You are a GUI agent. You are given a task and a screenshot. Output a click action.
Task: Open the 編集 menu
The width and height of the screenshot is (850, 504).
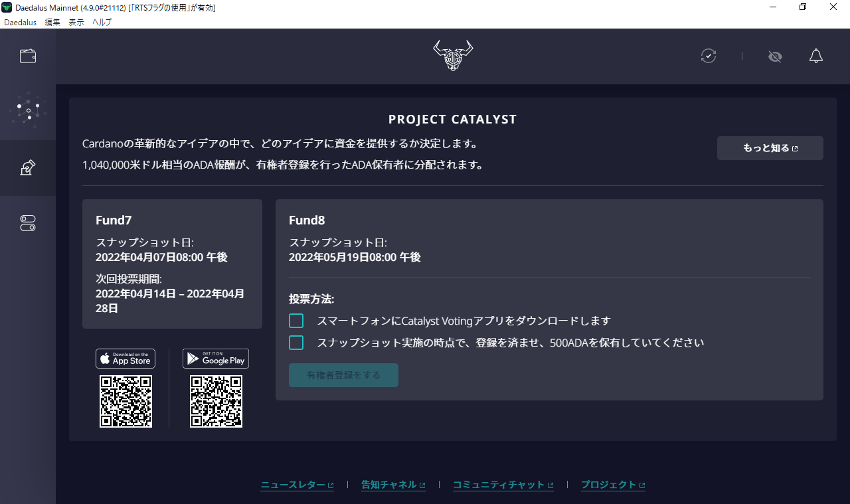(52, 22)
